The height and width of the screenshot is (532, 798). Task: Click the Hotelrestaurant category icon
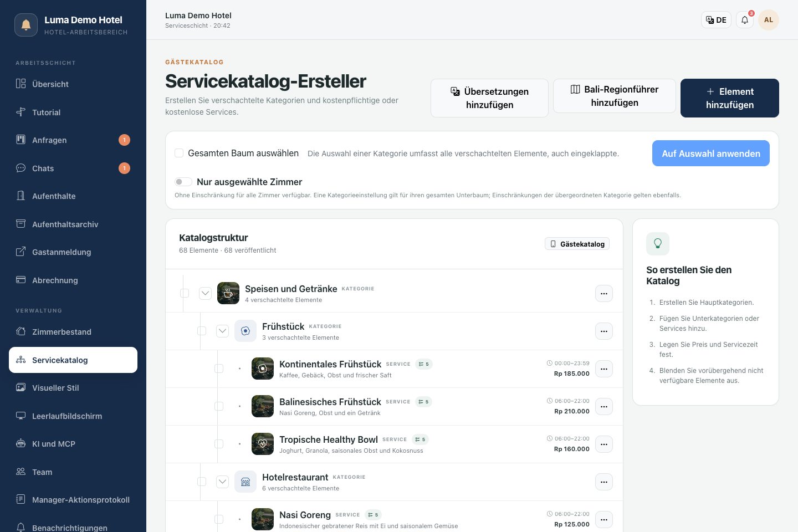coord(245,482)
